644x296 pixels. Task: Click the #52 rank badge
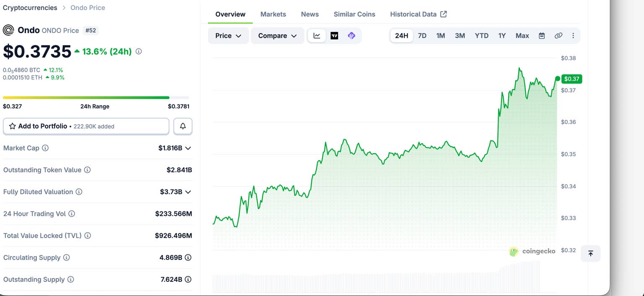[91, 30]
